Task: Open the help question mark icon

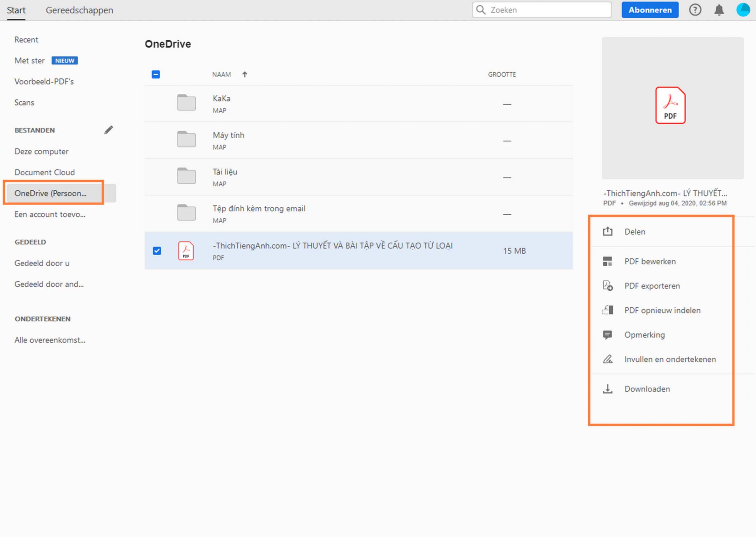Action: coord(695,10)
